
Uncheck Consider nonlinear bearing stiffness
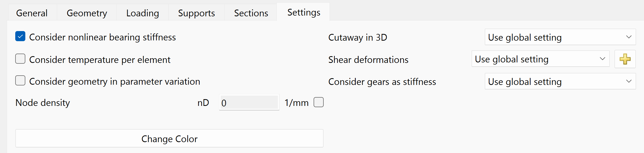coord(20,37)
